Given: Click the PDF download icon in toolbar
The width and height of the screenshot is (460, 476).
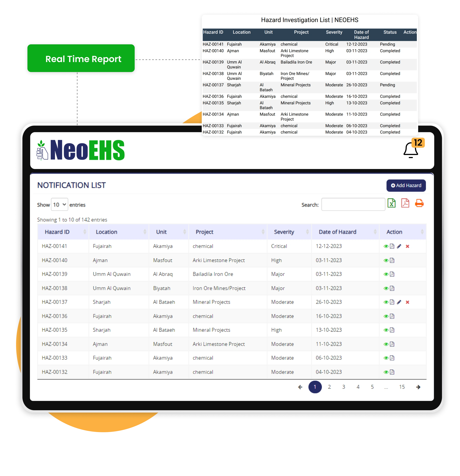Looking at the screenshot, I should [x=405, y=204].
